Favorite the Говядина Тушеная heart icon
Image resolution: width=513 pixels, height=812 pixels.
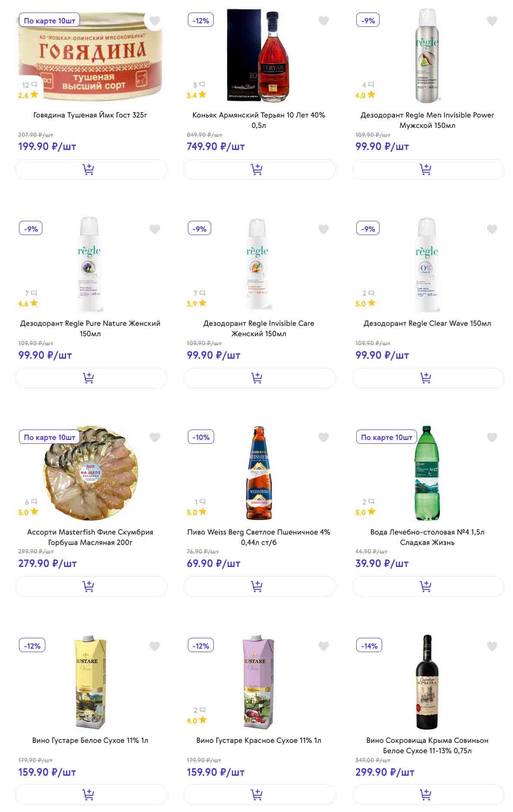[155, 21]
